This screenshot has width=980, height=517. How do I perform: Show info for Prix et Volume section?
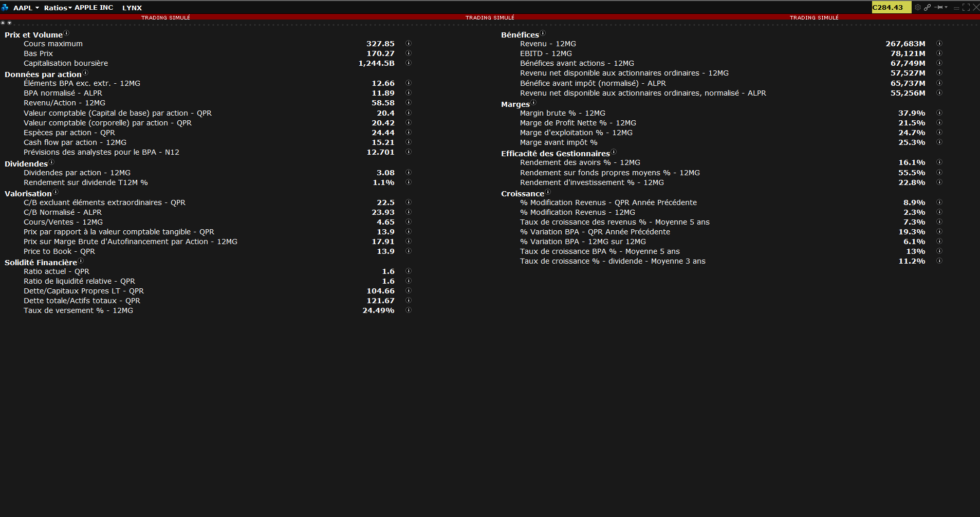[x=66, y=33]
